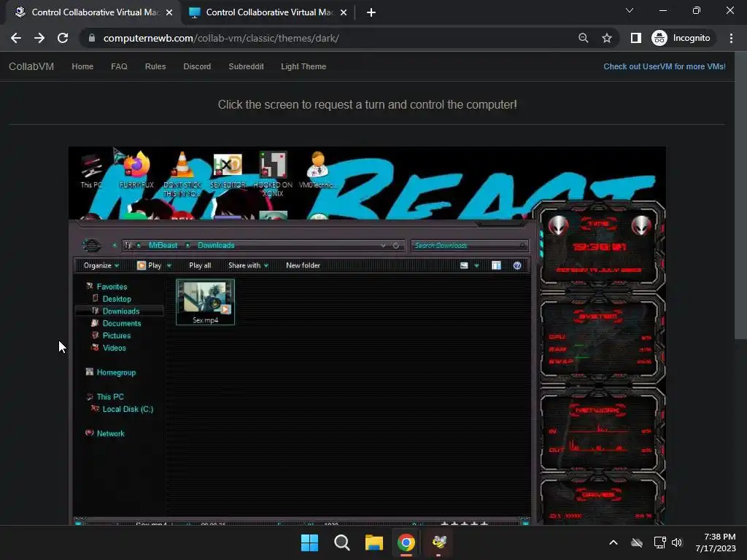Screen dimensions: 747x560
Task: Show hidden system tray icons
Action: point(614,542)
